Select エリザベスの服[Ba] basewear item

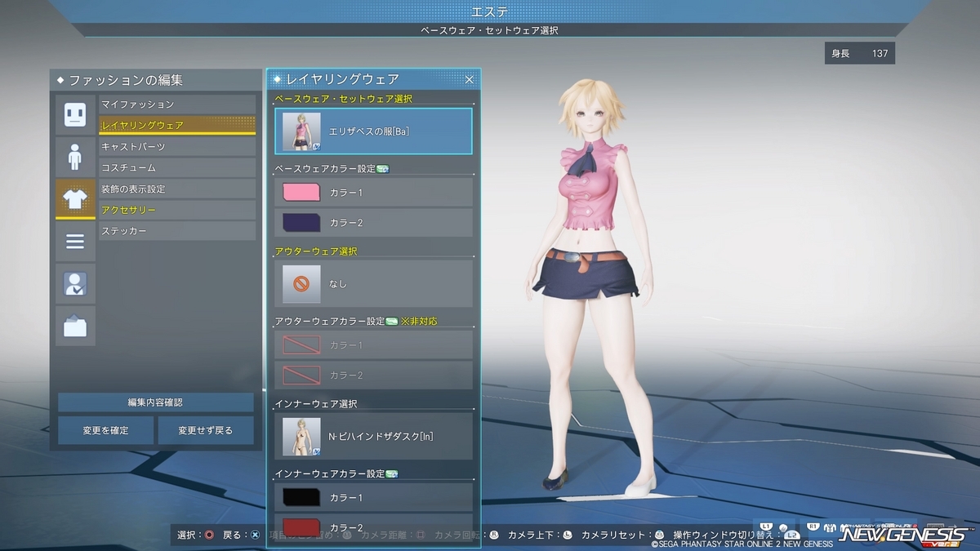(373, 131)
